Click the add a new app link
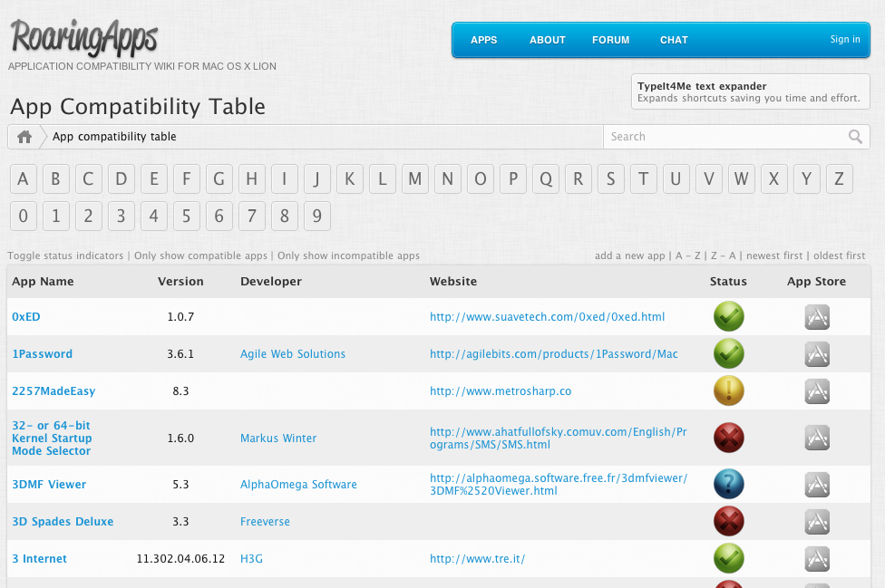This screenshot has height=588, width=885. (x=630, y=255)
